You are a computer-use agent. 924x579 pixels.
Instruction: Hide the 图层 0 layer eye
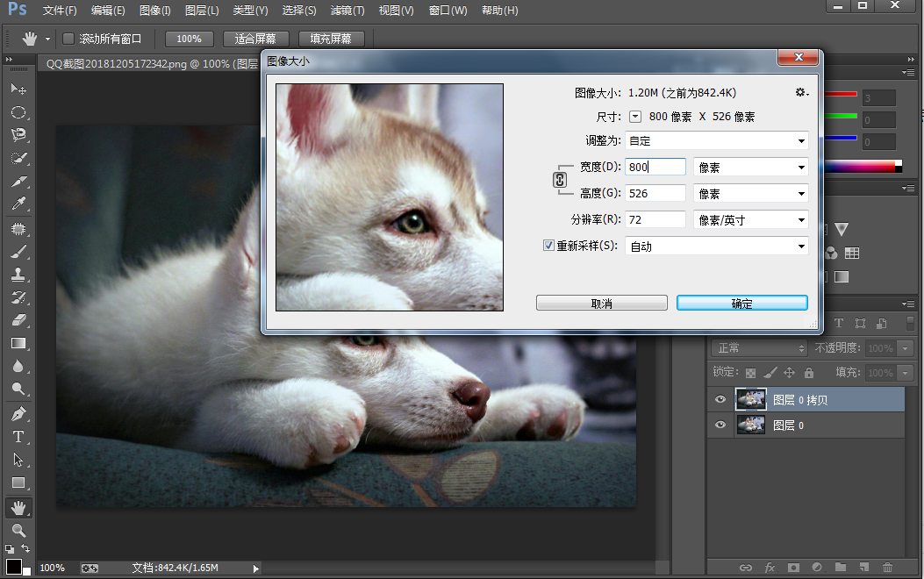coord(720,425)
